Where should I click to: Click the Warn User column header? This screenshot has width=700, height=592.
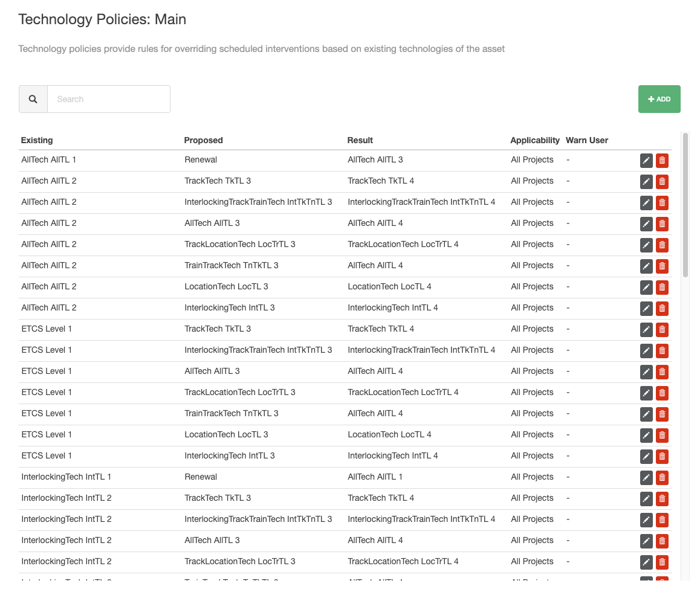(586, 140)
